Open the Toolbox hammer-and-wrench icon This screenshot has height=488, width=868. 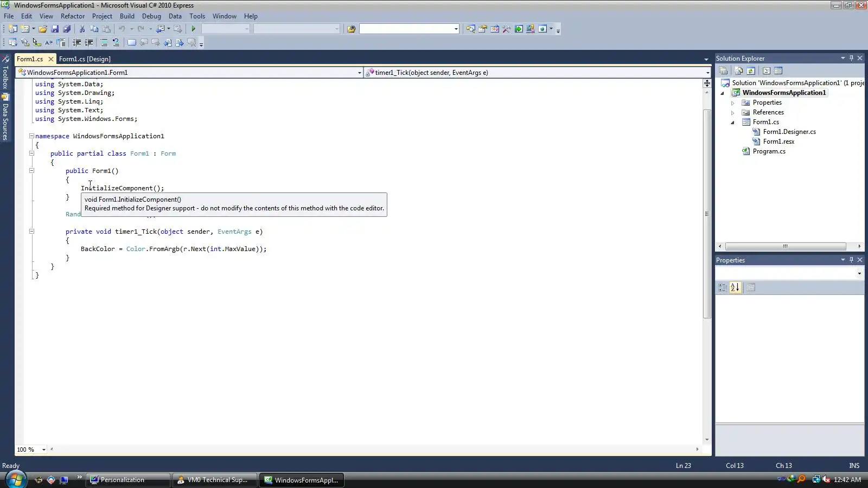[507, 29]
